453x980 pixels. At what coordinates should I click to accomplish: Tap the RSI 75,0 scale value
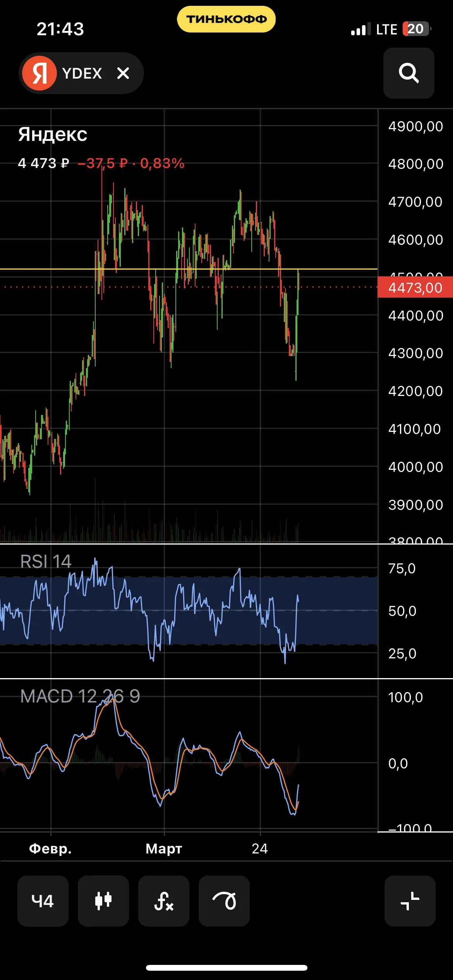(x=402, y=568)
